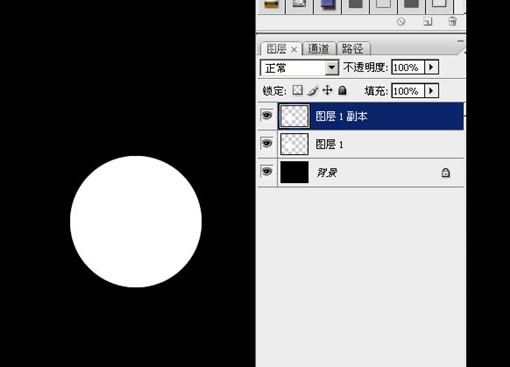Image resolution: width=510 pixels, height=367 pixels.
Task: Switch to the 路径 tab
Action: click(353, 49)
